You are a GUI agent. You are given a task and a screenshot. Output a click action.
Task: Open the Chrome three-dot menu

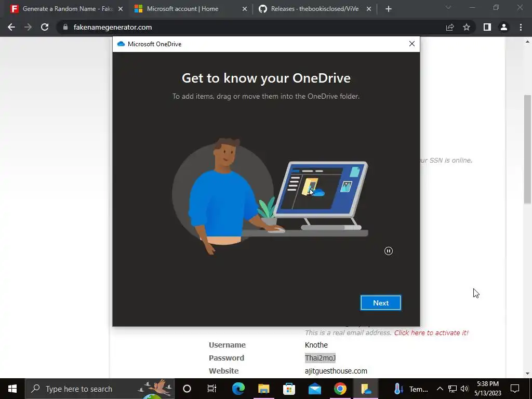[x=521, y=27]
